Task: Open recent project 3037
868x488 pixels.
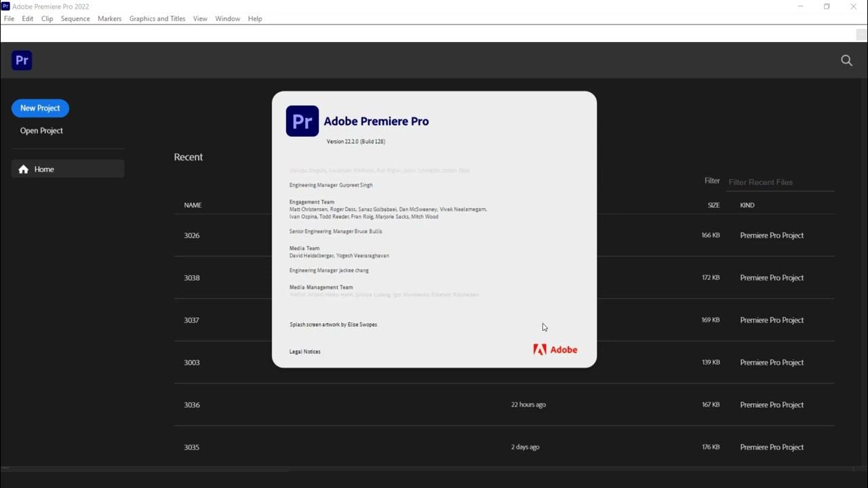Action: coord(192,320)
